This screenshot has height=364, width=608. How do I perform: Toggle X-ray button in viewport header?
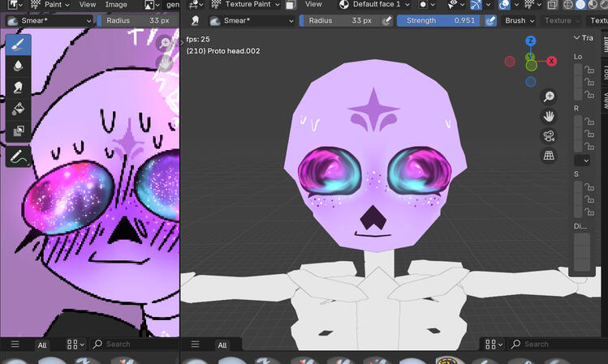(552, 5)
